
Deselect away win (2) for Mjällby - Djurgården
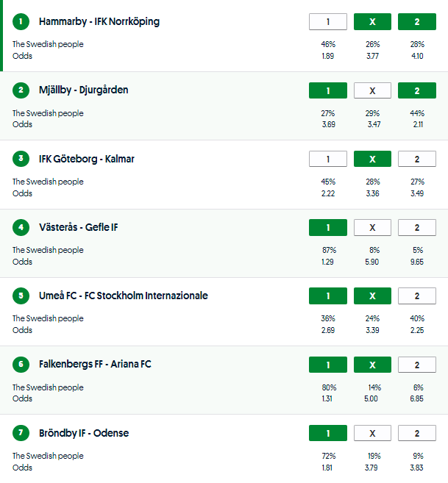coord(416,90)
